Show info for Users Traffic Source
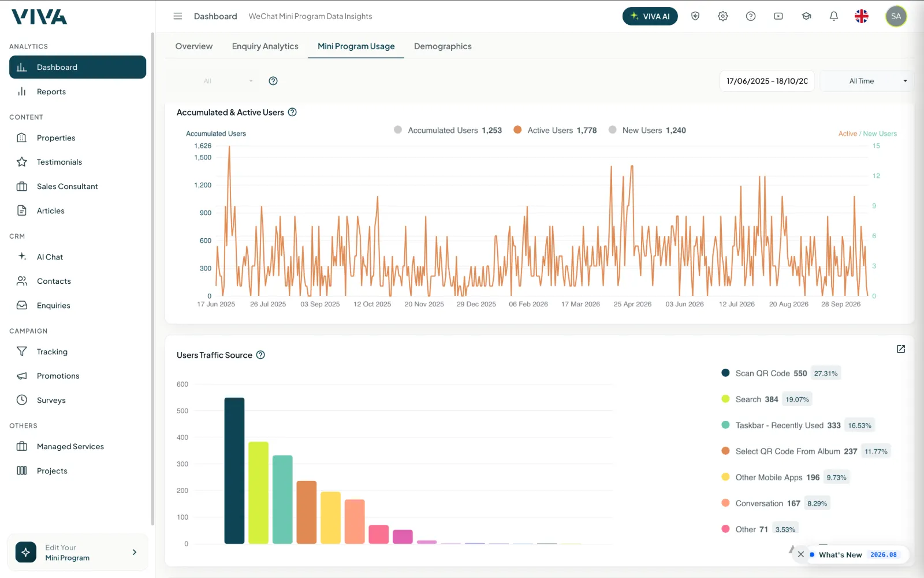The height and width of the screenshot is (578, 924). click(260, 355)
